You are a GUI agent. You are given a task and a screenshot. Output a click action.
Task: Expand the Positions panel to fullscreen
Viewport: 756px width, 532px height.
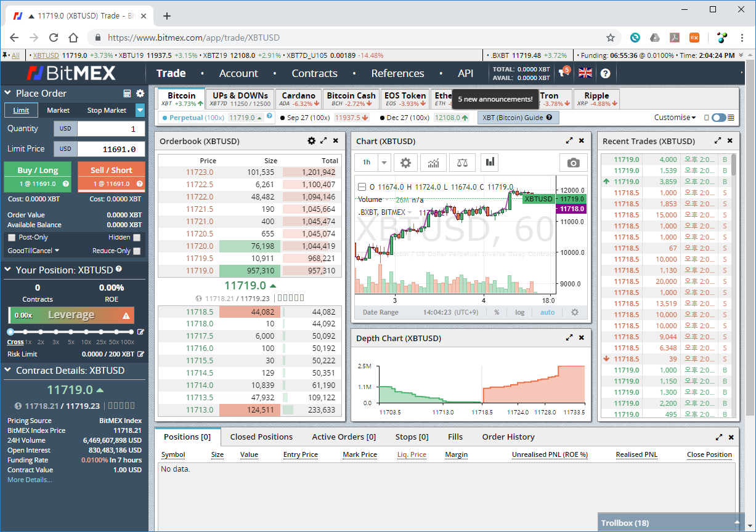coord(718,437)
